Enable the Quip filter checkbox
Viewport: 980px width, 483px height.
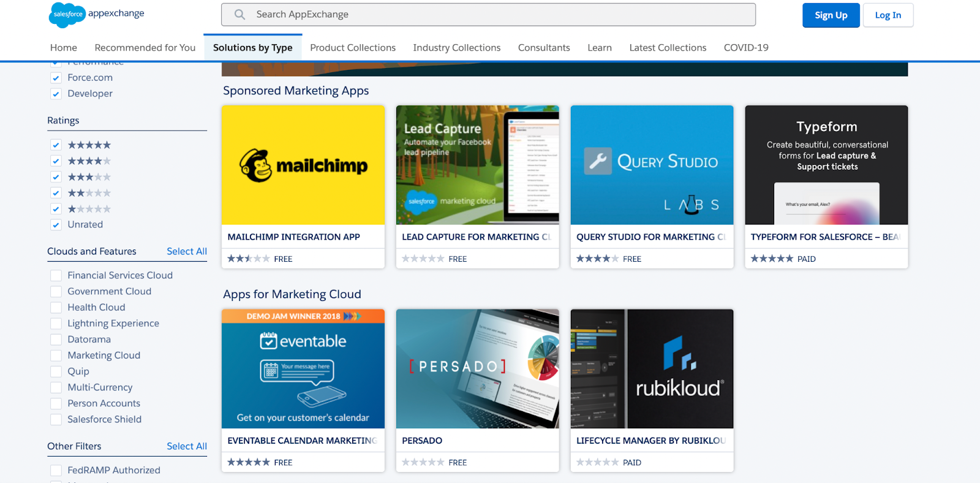pyautogui.click(x=56, y=371)
